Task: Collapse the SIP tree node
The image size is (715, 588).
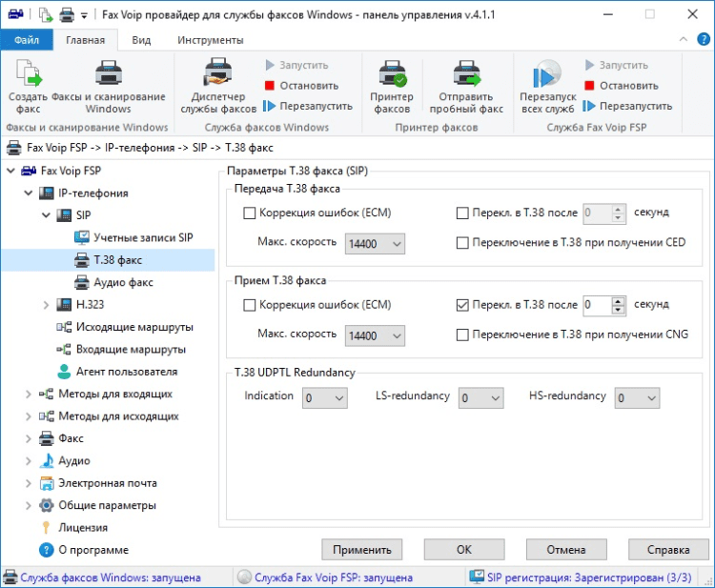Action: [46, 214]
